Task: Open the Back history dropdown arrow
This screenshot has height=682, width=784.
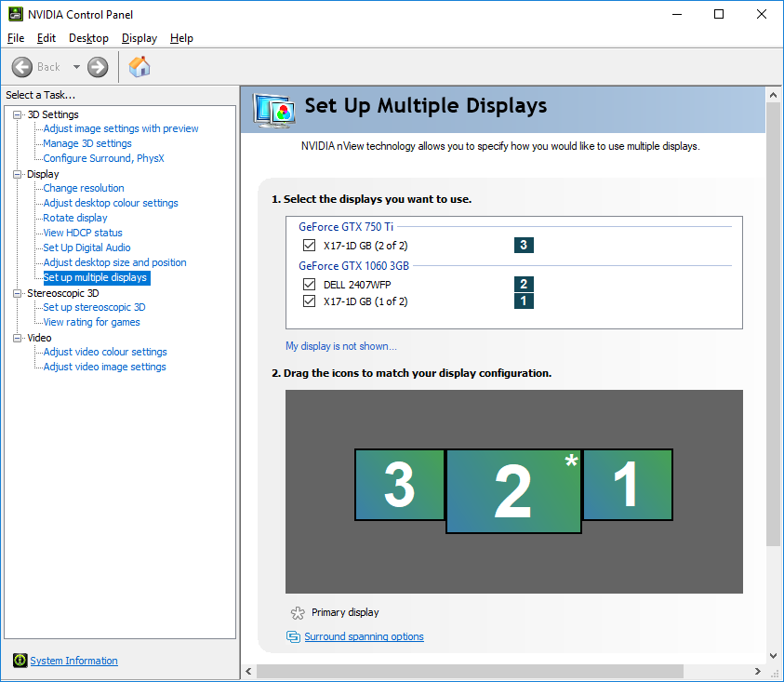Action: 76,67
